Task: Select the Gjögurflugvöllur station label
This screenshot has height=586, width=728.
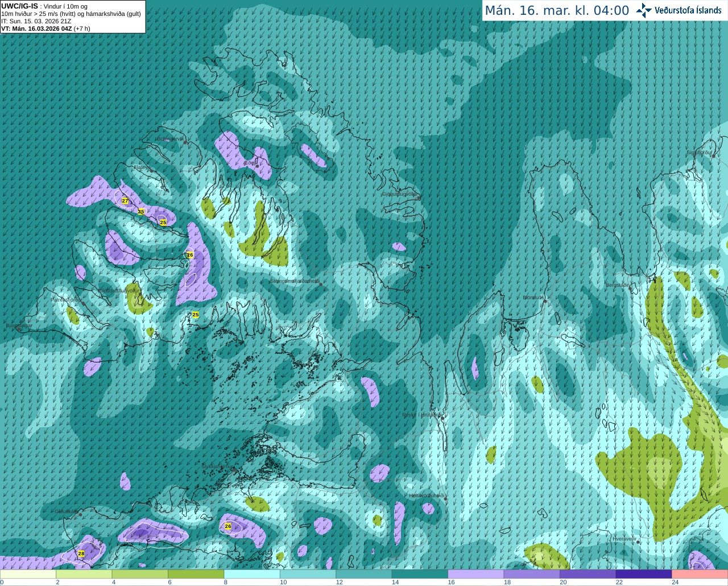Action: [399, 194]
